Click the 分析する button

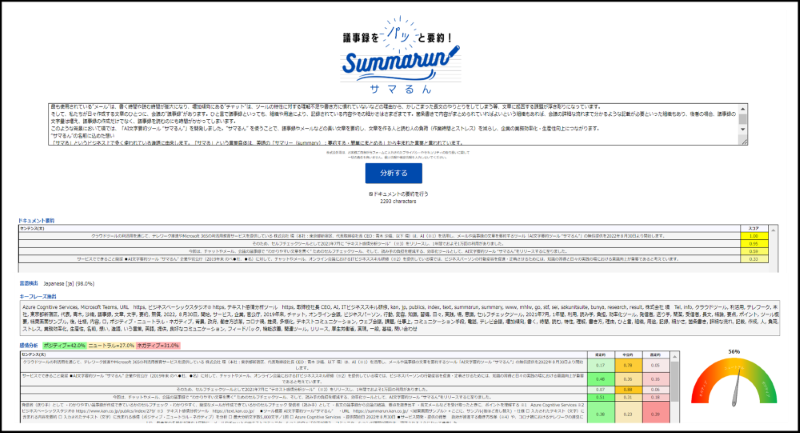393,173
